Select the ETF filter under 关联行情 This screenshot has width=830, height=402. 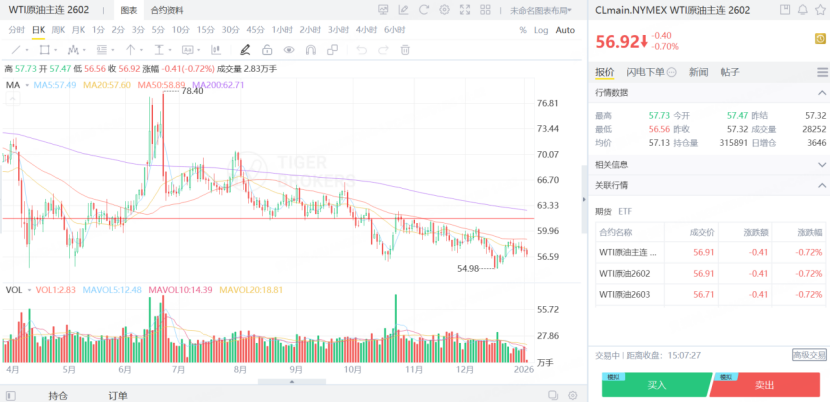[625, 211]
